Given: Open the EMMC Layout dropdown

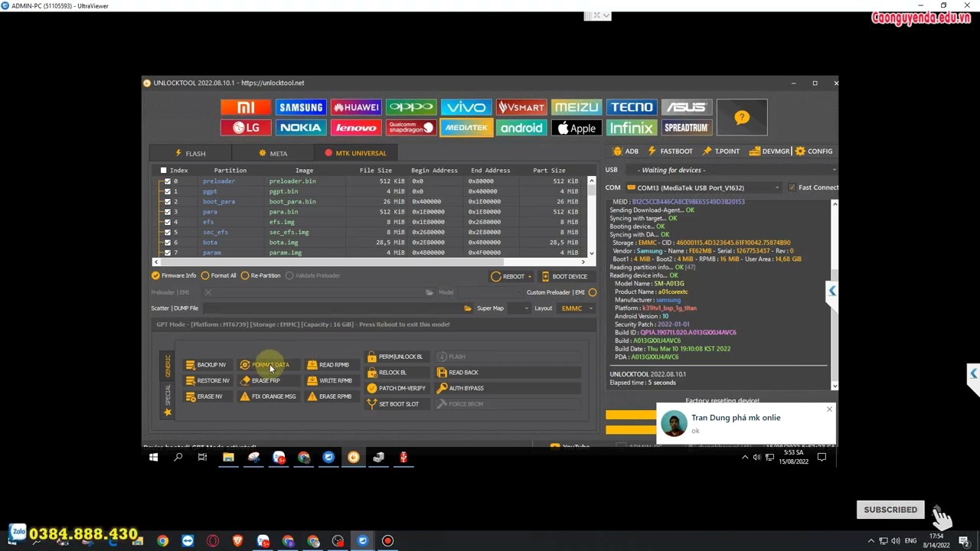Looking at the screenshot, I should tap(577, 308).
